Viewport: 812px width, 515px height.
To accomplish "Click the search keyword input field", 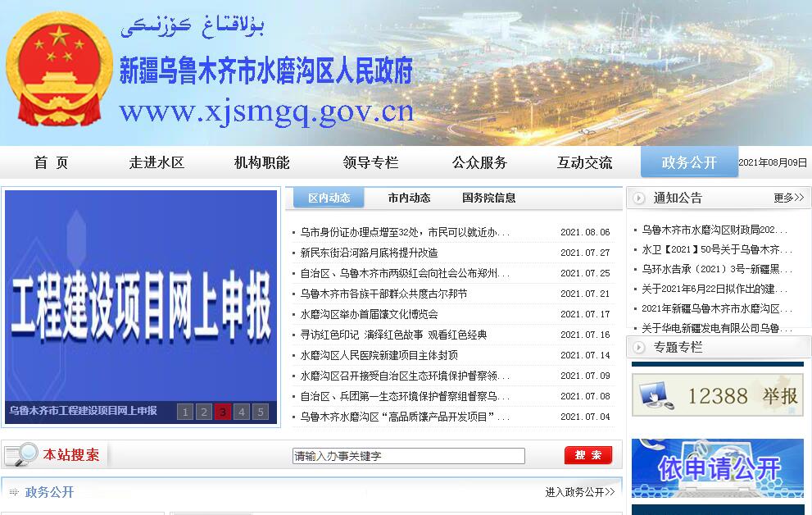I will point(408,456).
